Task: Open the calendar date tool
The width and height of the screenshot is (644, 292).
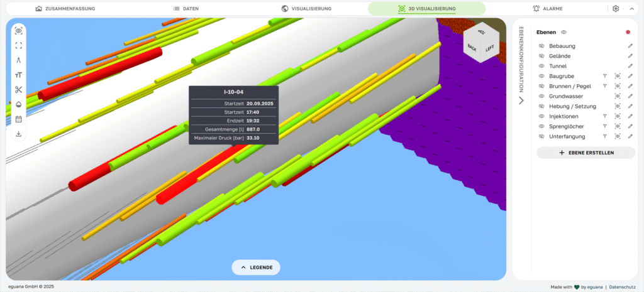Action: coord(18,119)
